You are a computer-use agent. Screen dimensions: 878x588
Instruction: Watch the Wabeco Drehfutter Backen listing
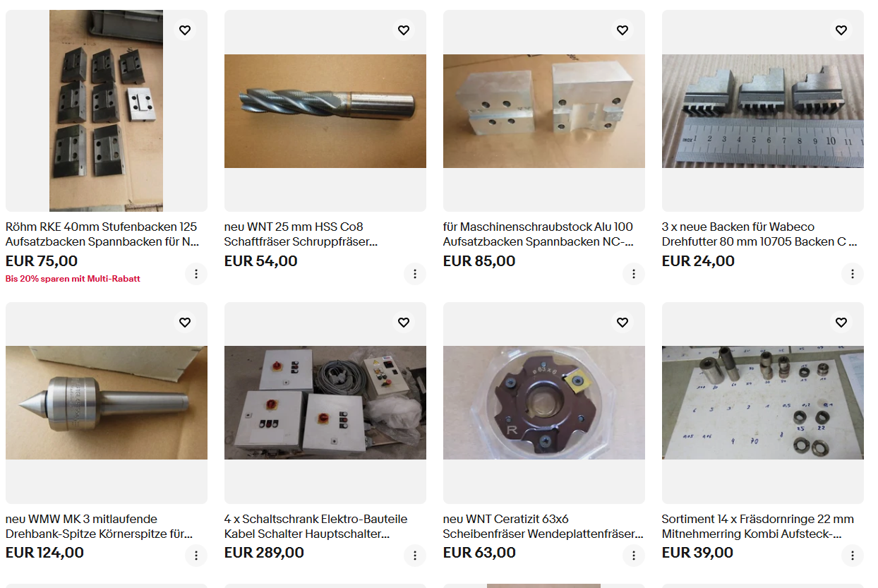coord(841,30)
